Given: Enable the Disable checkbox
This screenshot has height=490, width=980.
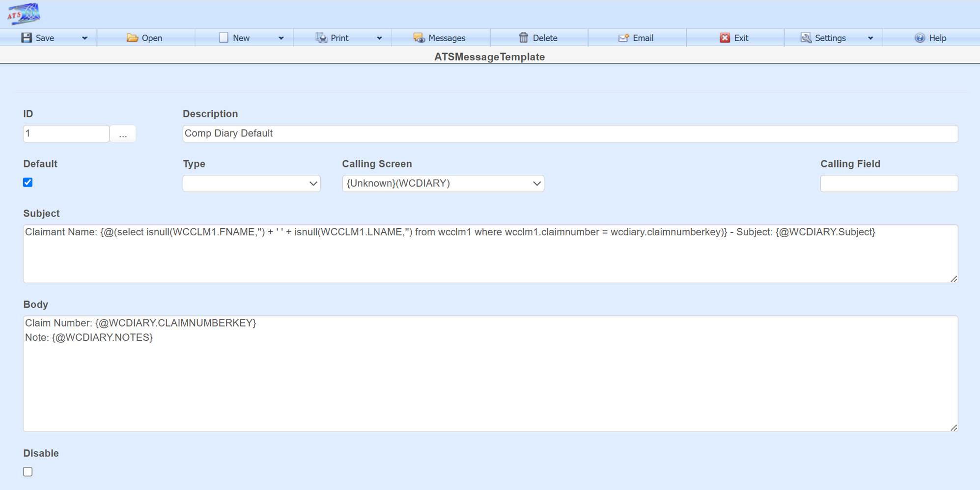Looking at the screenshot, I should tap(28, 471).
